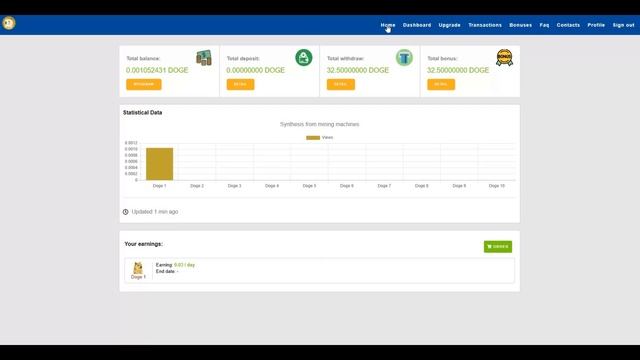The width and height of the screenshot is (640, 360).
Task: Click the 0.001052431 DOGE balance value
Action: (x=157, y=70)
